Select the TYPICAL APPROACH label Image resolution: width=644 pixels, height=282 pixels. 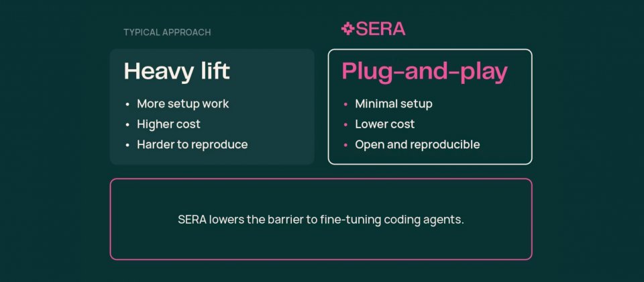pos(167,32)
